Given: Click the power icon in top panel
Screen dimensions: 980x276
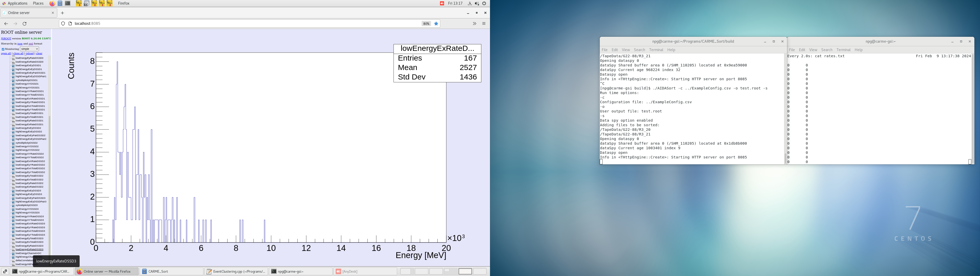Looking at the screenshot, I should coord(484,3).
